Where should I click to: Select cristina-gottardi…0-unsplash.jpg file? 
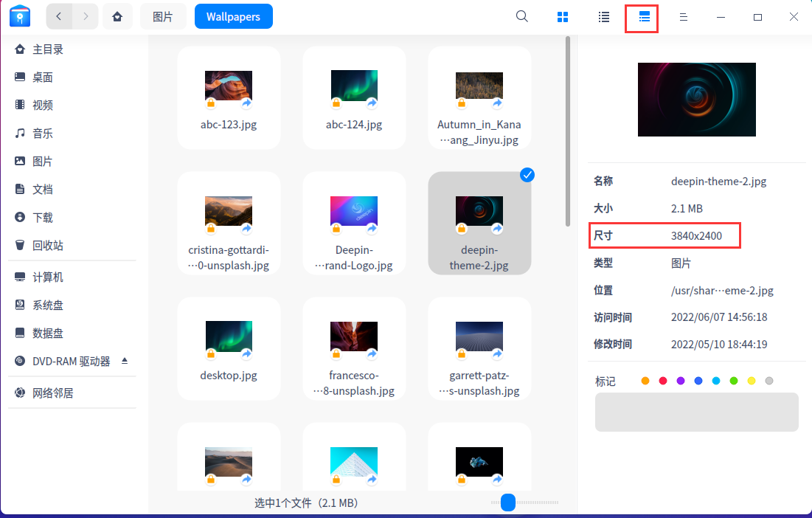229,224
